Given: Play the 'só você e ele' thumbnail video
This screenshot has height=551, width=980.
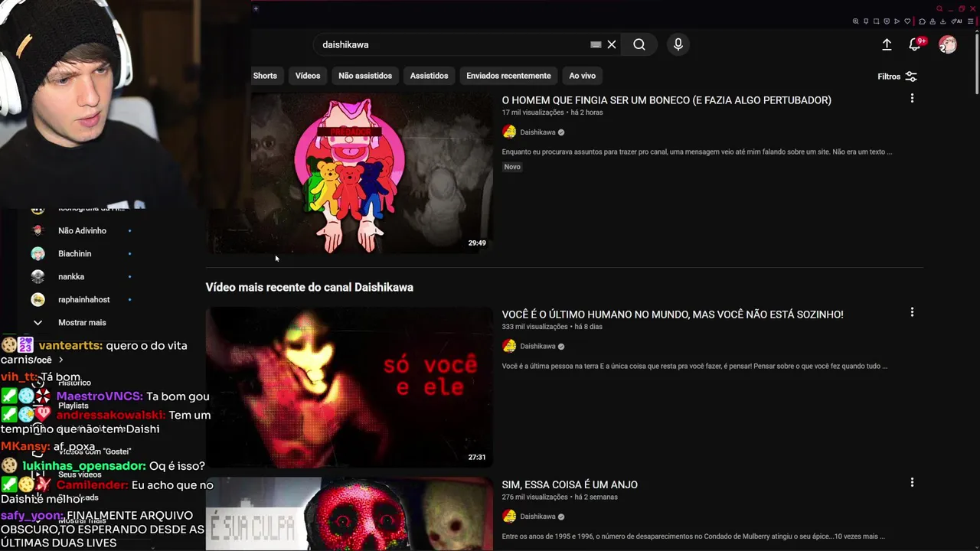Looking at the screenshot, I should (349, 387).
